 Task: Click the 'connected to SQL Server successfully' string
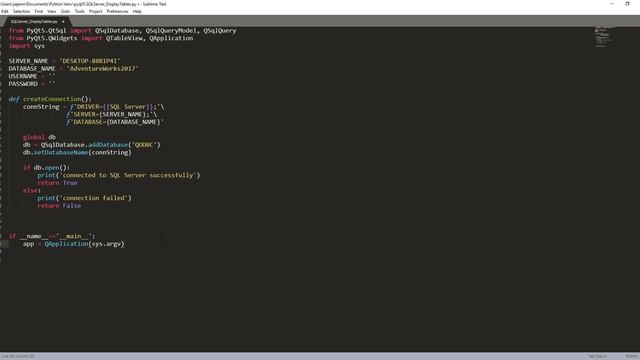coord(127,176)
